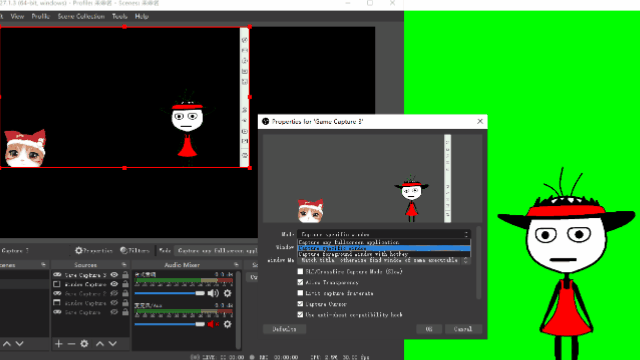Open the Scene Collection menu
The height and width of the screenshot is (360, 640).
[x=81, y=16]
